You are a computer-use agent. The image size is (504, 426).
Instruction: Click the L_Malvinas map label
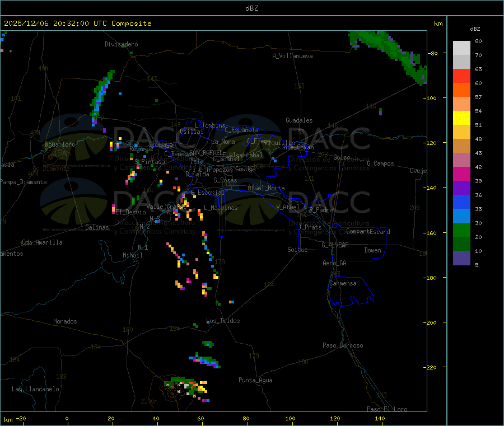tap(221, 208)
